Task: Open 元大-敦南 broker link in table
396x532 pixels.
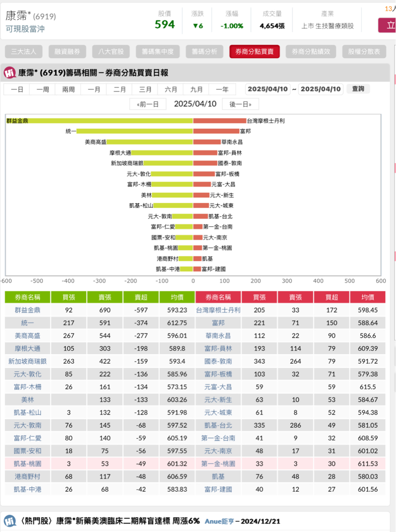Action: (x=27, y=425)
